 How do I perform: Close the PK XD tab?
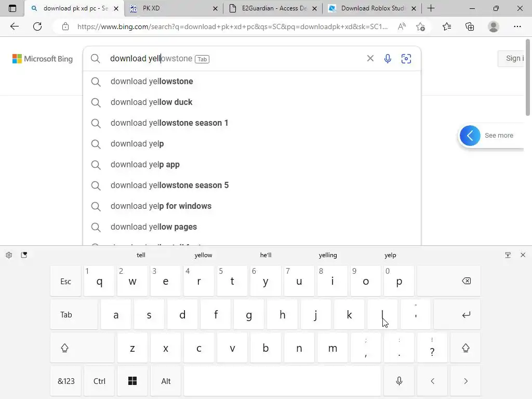tap(215, 8)
